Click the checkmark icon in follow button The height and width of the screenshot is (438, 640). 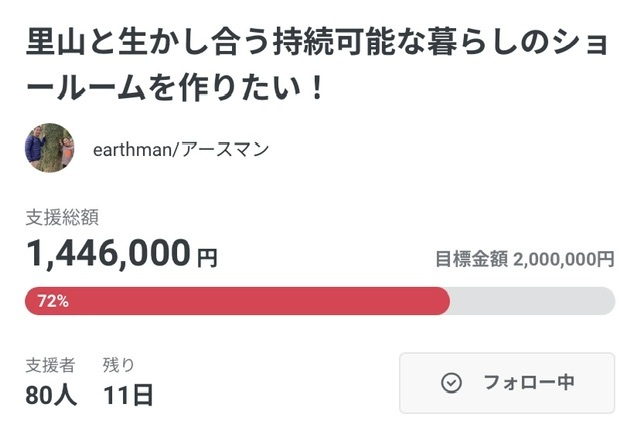coord(451,383)
